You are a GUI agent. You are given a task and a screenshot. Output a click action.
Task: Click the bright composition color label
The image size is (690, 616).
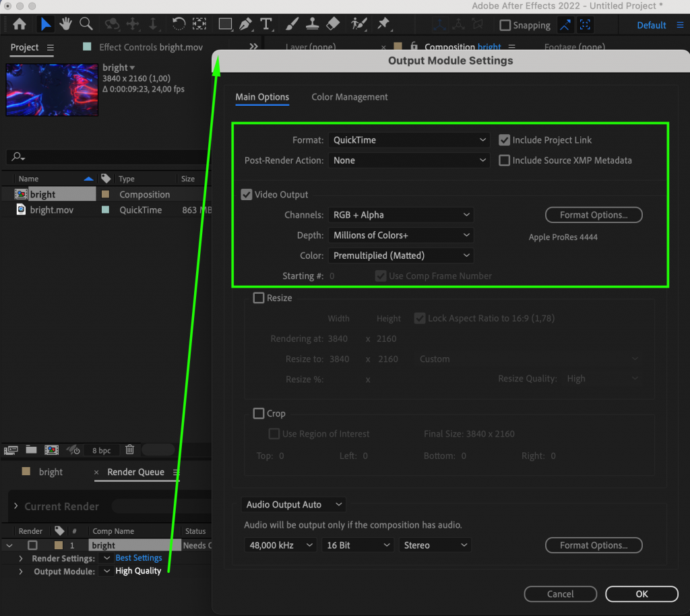(103, 194)
